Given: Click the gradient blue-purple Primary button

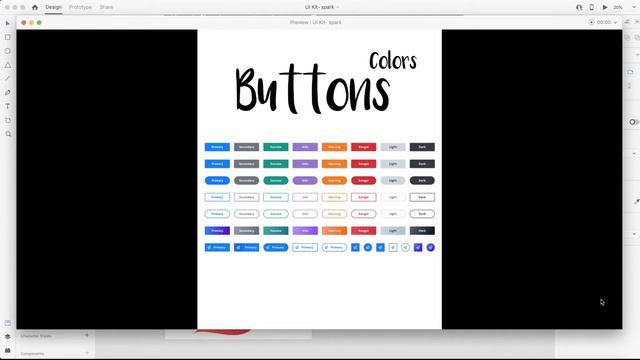Looking at the screenshot, I should pos(217,231).
